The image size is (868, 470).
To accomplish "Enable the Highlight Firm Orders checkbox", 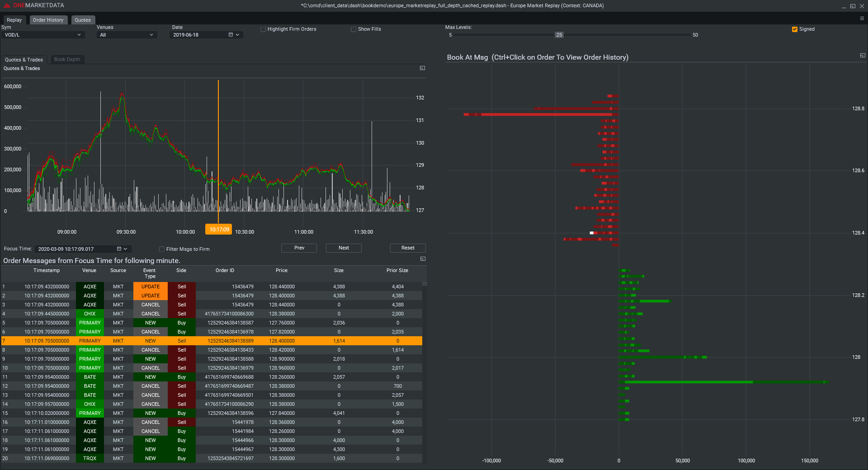I will [263, 29].
